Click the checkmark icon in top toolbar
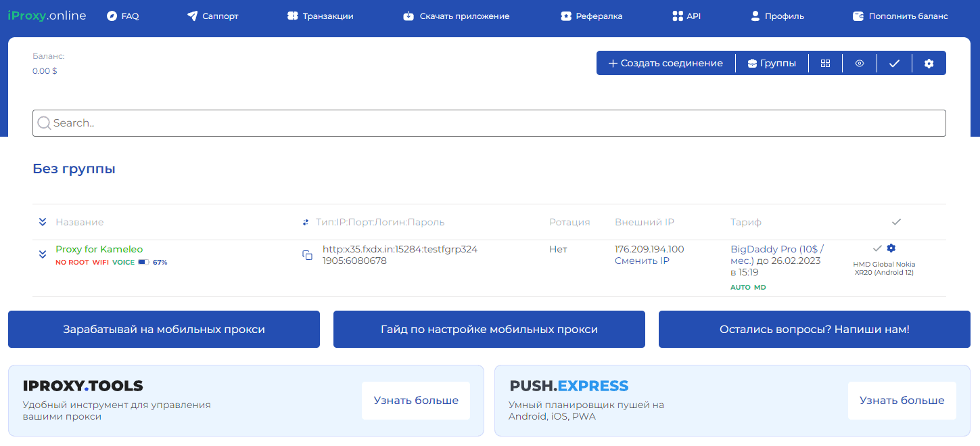This screenshot has height=446, width=980. [x=894, y=63]
